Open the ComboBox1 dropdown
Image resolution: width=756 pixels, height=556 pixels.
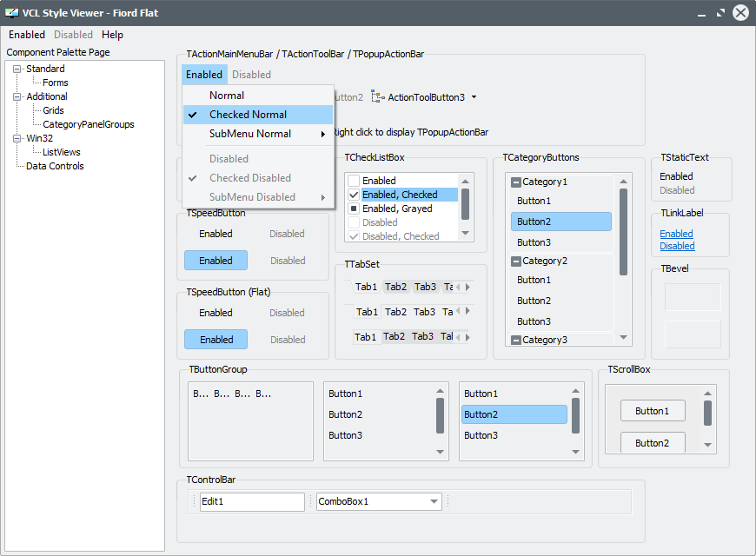(x=434, y=502)
